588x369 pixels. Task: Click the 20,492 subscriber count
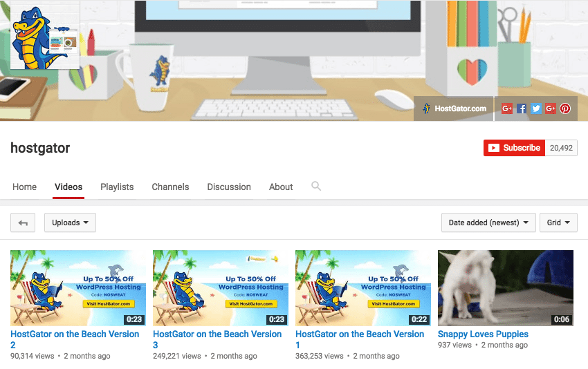click(x=561, y=148)
